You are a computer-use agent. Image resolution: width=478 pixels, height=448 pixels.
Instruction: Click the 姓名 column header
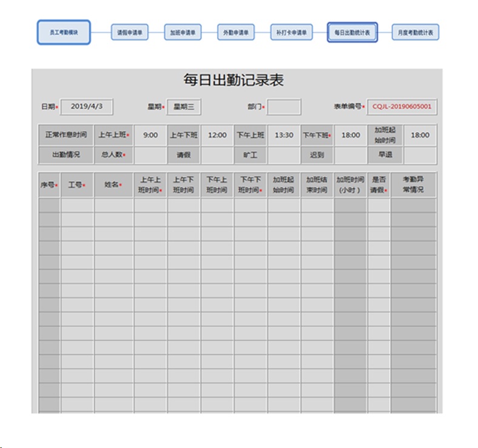tap(113, 185)
